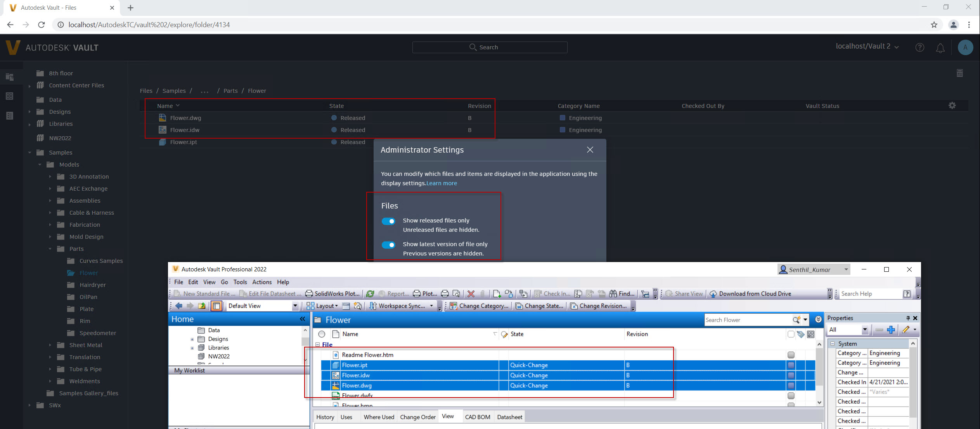Viewport: 980px width, 429px height.
Task: Collapse the Home pane with double chevron
Action: click(x=302, y=319)
